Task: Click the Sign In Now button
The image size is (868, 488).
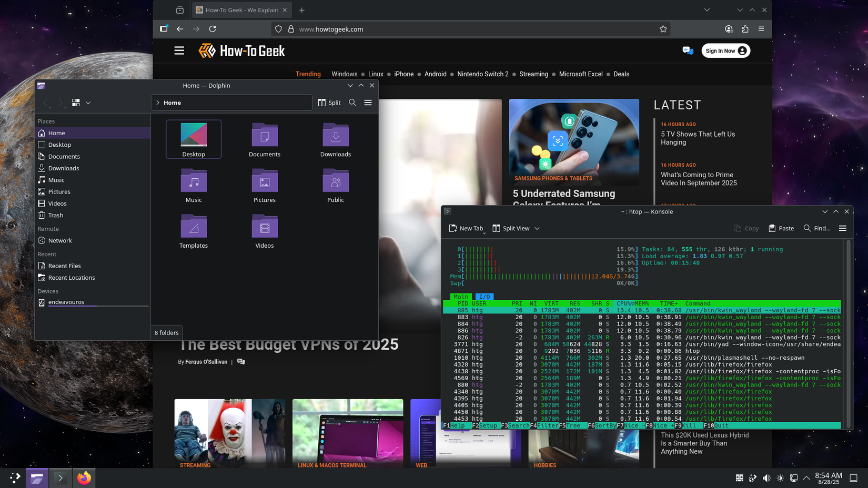Action: tap(726, 50)
